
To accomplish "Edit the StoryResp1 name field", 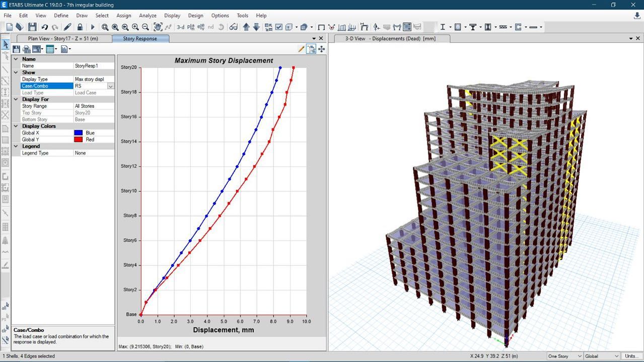I will [94, 66].
